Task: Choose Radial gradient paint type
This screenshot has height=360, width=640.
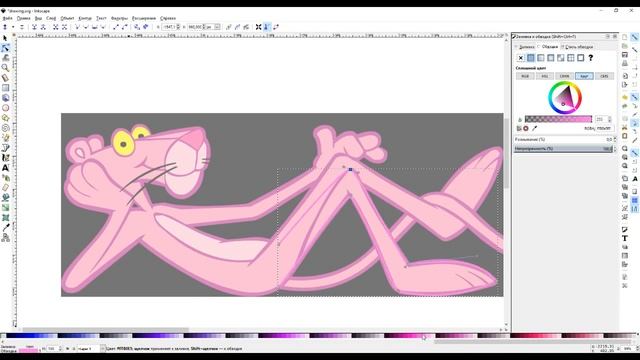Action: coord(551,58)
